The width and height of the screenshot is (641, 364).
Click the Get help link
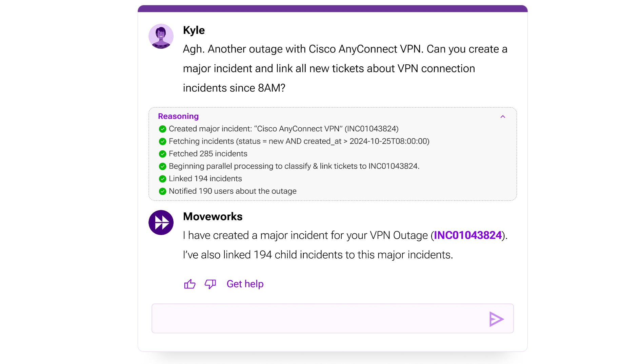(245, 284)
